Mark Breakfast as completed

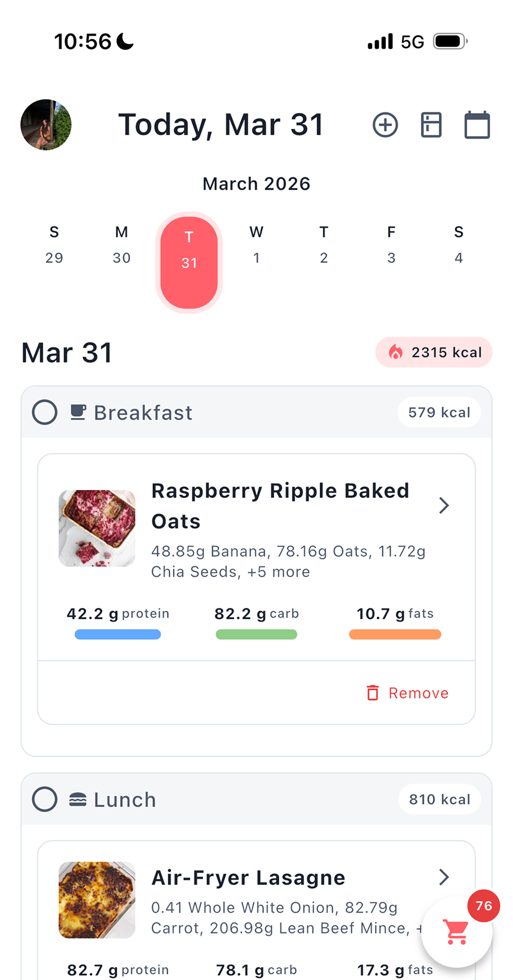pyautogui.click(x=45, y=412)
